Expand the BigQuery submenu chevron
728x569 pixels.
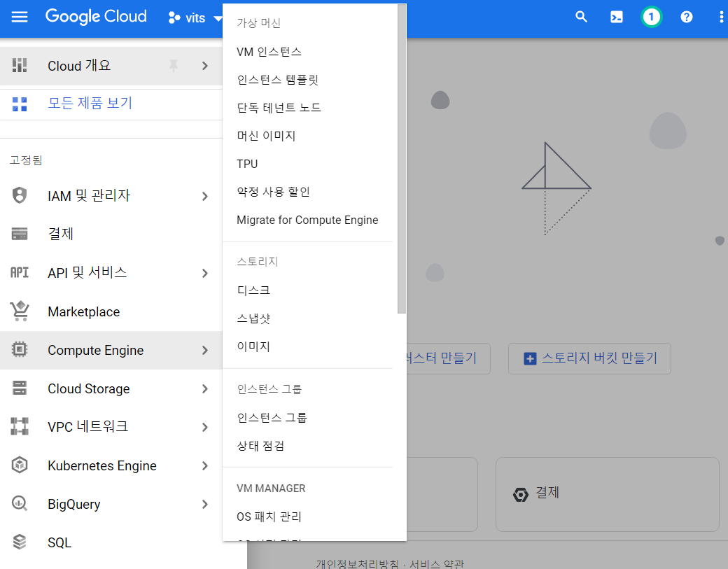pyautogui.click(x=204, y=505)
